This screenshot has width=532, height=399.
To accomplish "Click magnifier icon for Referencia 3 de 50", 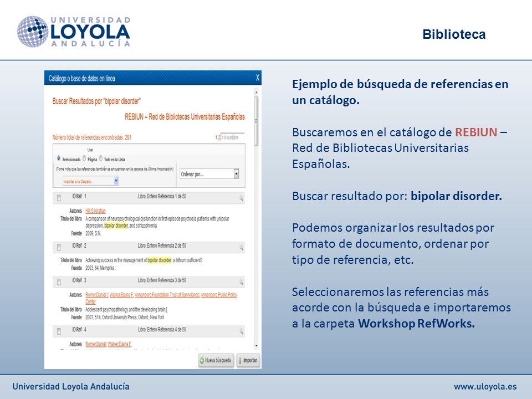I will [241, 282].
